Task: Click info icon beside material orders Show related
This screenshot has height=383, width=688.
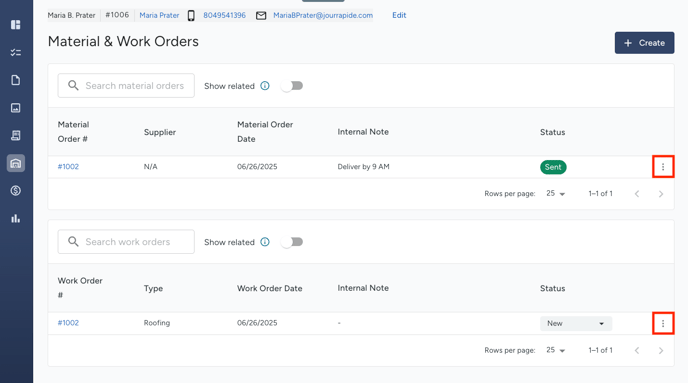Action: tap(265, 86)
